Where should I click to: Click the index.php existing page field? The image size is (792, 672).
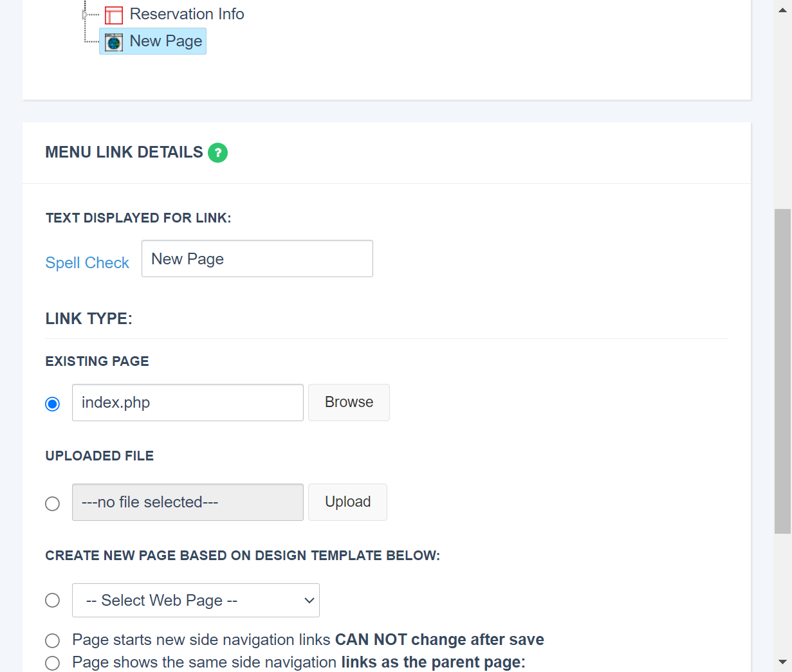[x=188, y=403]
